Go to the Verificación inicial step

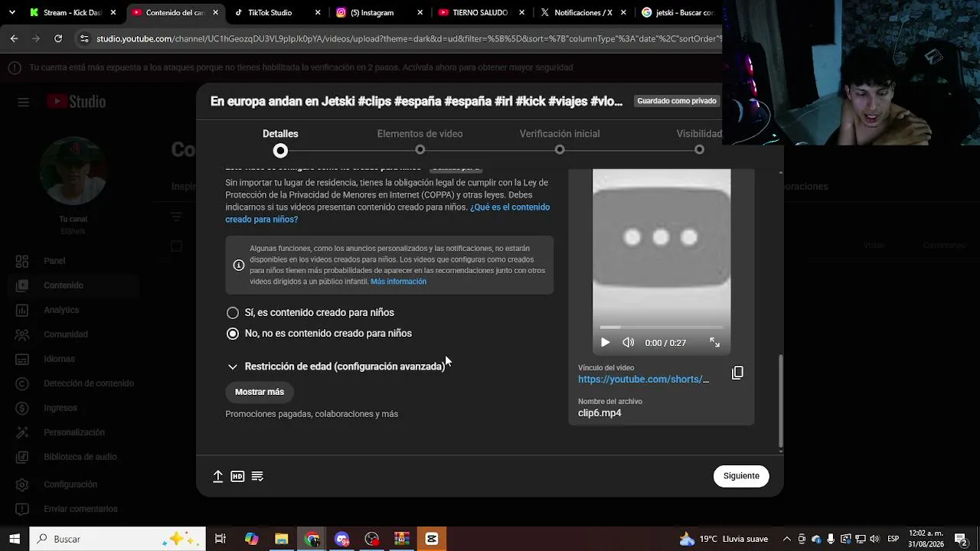click(x=560, y=141)
